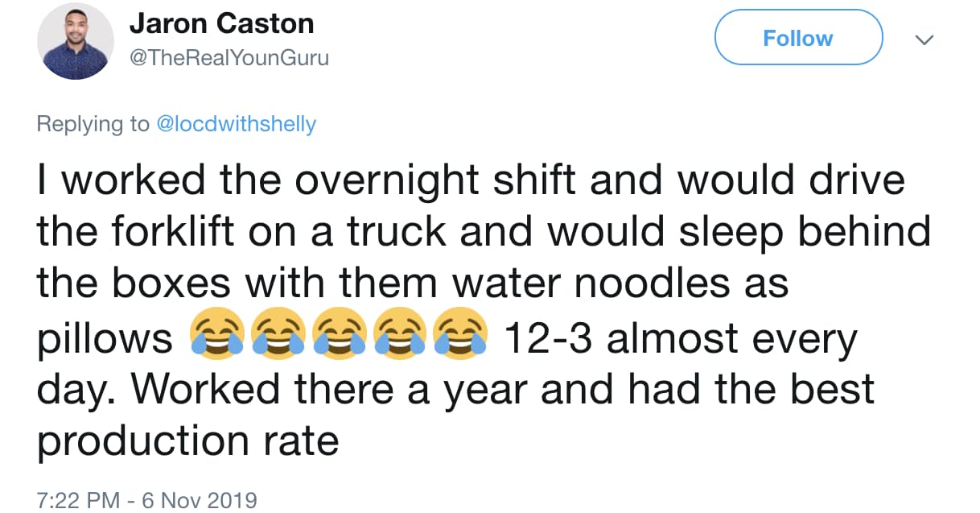Click the "Replying to" label text
Image resolution: width=980 pixels, height=513 pixels.
[93, 124]
